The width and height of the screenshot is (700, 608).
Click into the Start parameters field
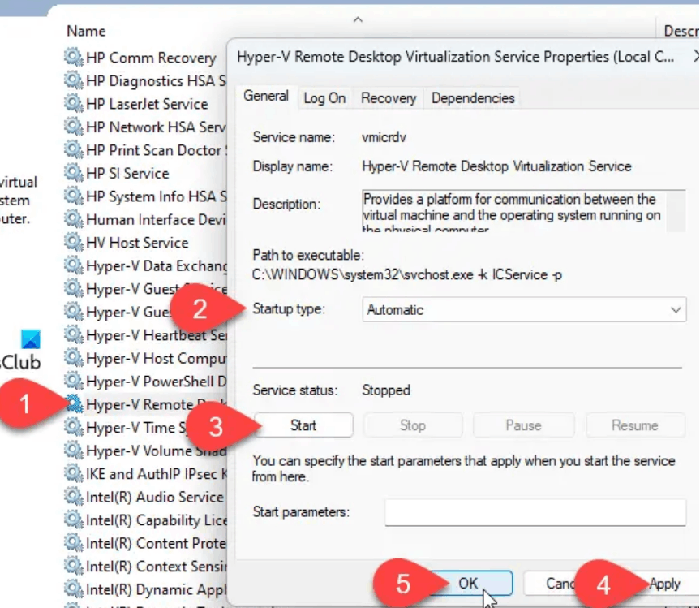tap(535, 512)
